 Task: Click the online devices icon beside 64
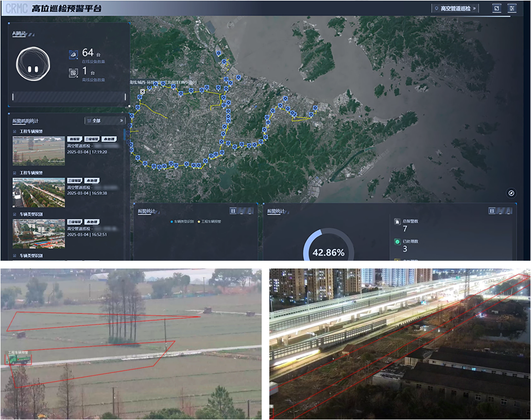pyautogui.click(x=74, y=54)
